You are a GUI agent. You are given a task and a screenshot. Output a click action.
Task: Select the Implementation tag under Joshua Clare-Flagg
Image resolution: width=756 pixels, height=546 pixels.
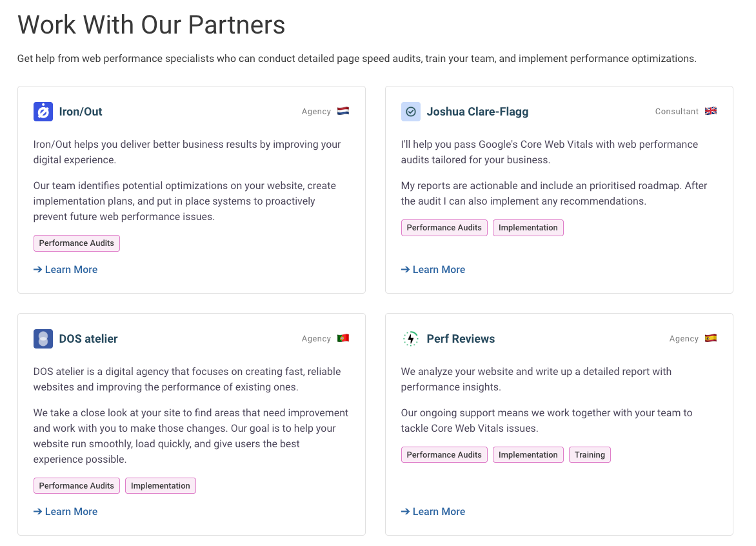528,228
